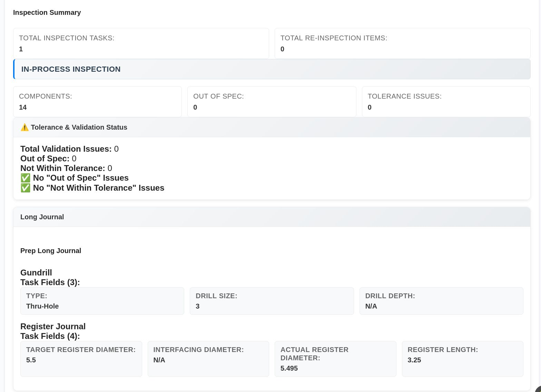The image size is (541, 392).
Task: Click the Inspection Summary heading
Action: point(47,13)
